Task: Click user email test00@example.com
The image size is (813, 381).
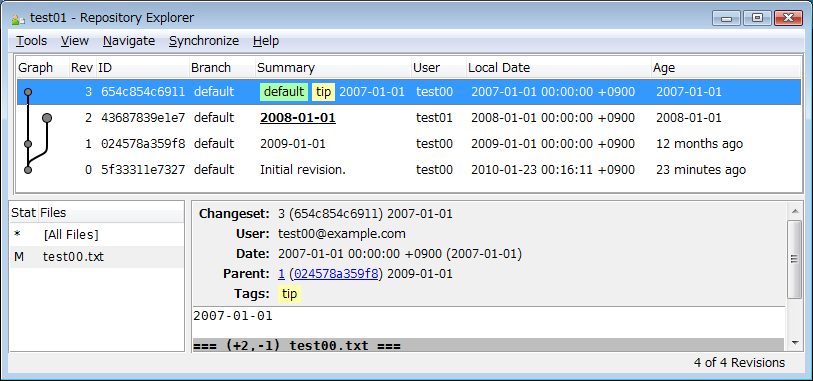Action: click(342, 234)
